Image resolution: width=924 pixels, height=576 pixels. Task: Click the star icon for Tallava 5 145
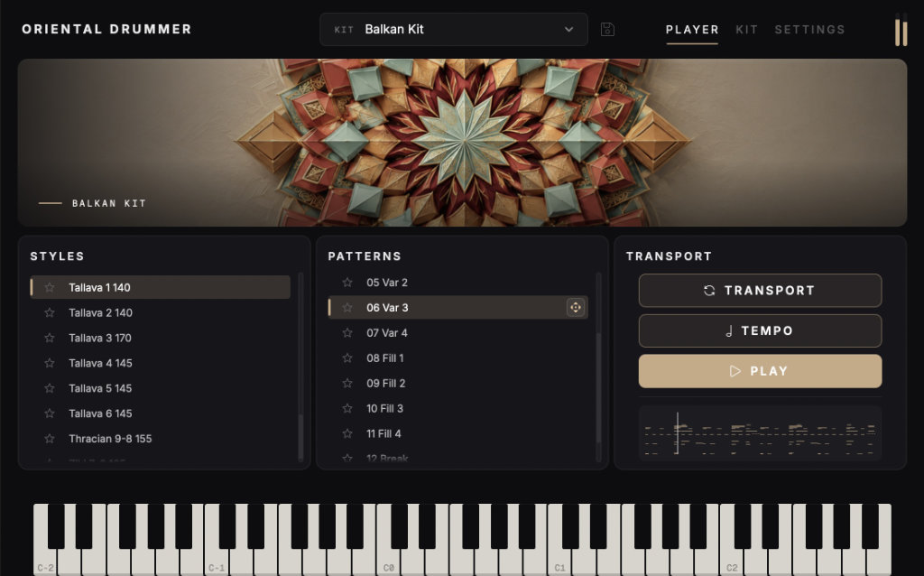(x=50, y=388)
